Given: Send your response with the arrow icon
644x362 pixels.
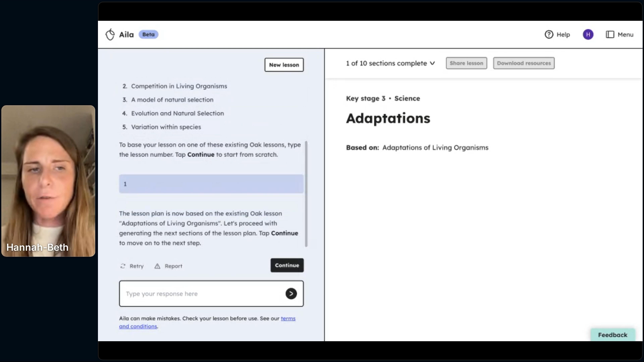Looking at the screenshot, I should [x=291, y=293].
